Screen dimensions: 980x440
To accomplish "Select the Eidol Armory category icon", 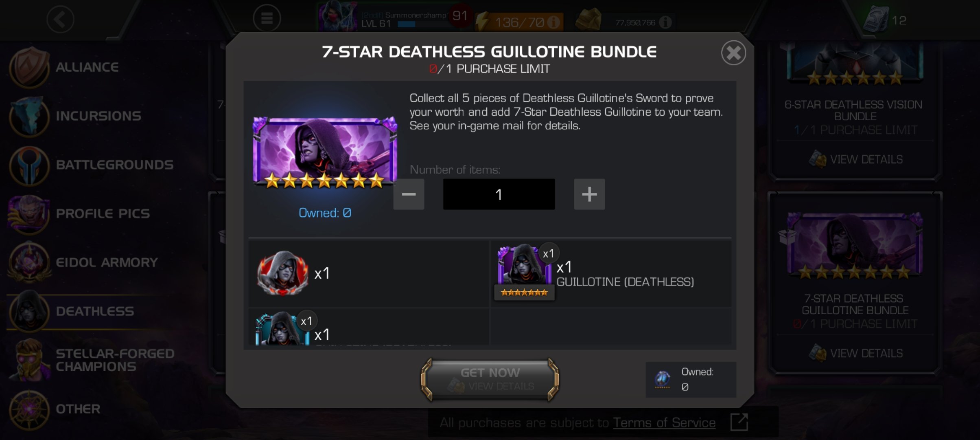I will pos(29,263).
